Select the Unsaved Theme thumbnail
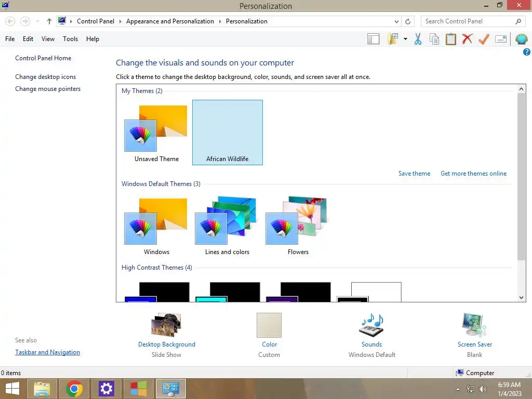This screenshot has width=532, height=399. (156, 132)
